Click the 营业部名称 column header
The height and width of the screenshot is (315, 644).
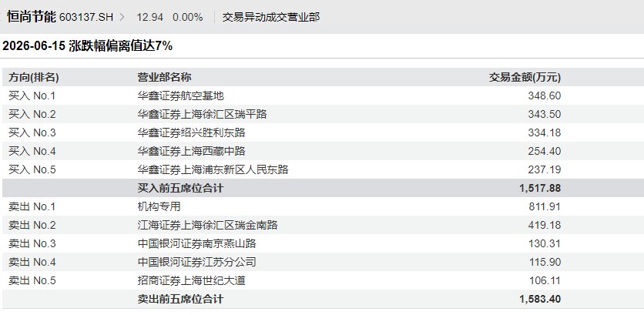164,77
